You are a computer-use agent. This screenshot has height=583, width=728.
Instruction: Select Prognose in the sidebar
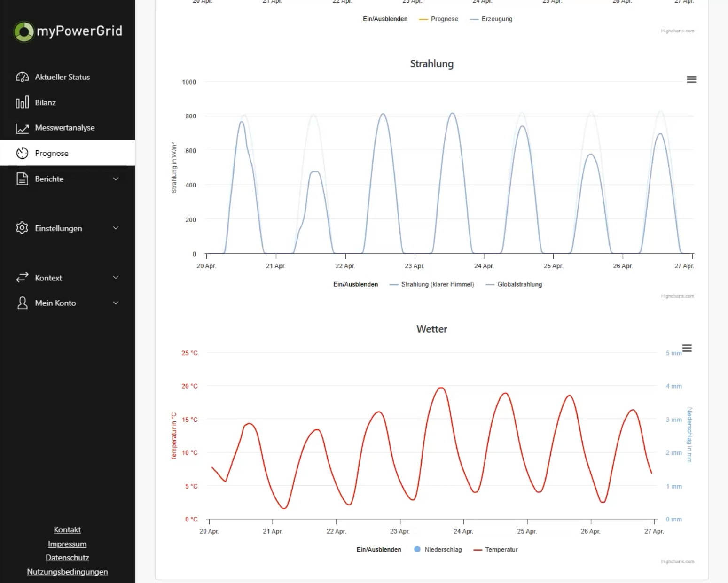point(68,153)
